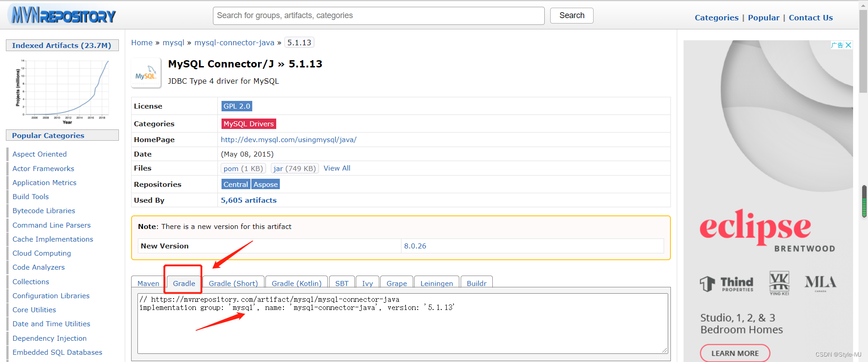The image size is (868, 362).
Task: Switch to the Maven tab
Action: point(148,283)
